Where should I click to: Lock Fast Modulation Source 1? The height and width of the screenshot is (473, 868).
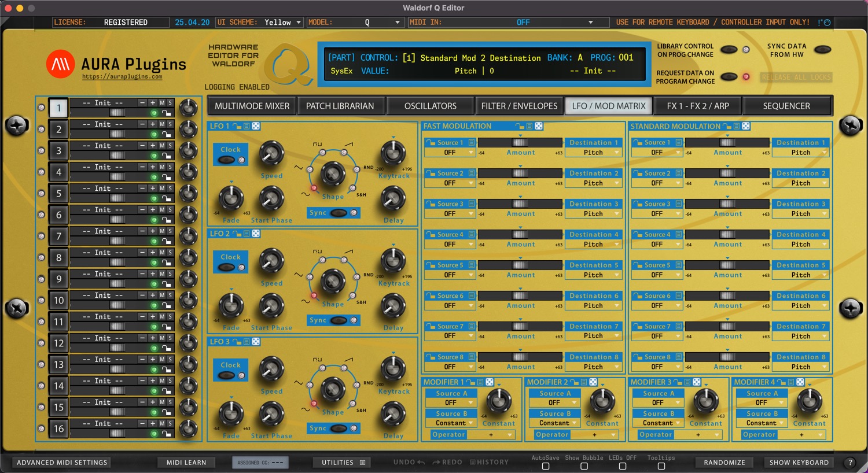click(431, 143)
